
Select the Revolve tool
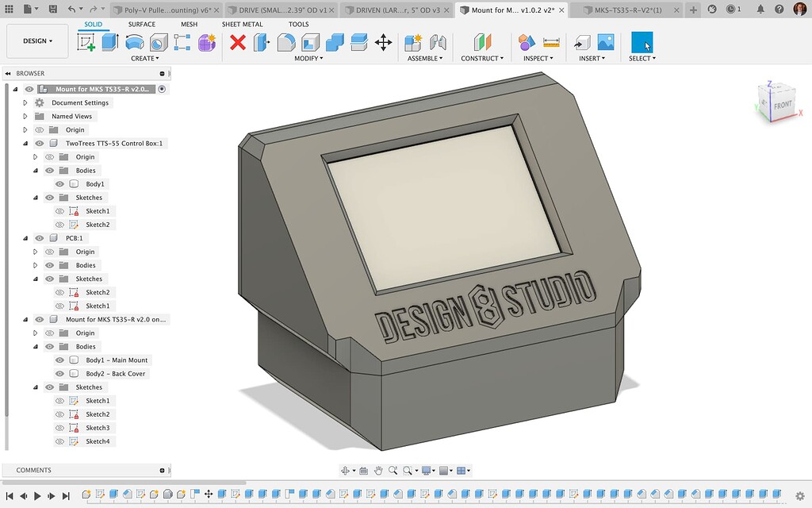(x=135, y=42)
